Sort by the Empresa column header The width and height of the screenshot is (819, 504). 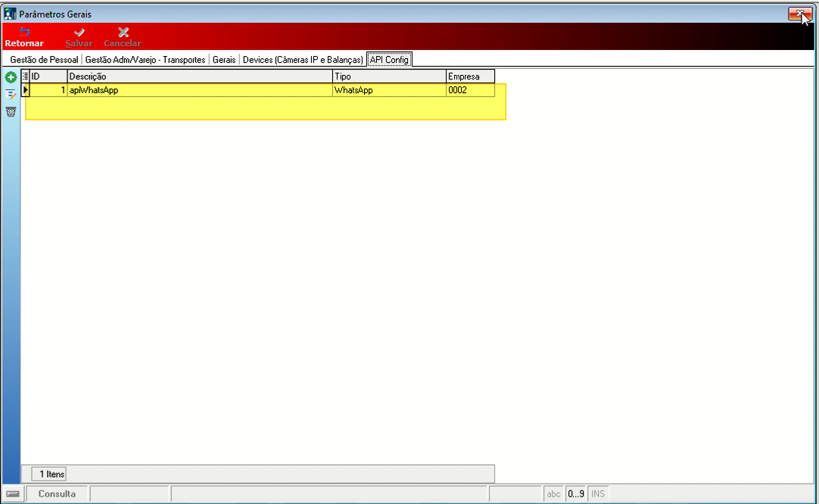(470, 76)
